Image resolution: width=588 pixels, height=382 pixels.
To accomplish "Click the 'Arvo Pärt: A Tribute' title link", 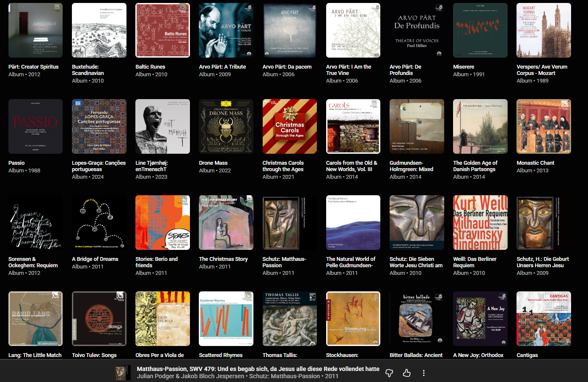I will (222, 67).
